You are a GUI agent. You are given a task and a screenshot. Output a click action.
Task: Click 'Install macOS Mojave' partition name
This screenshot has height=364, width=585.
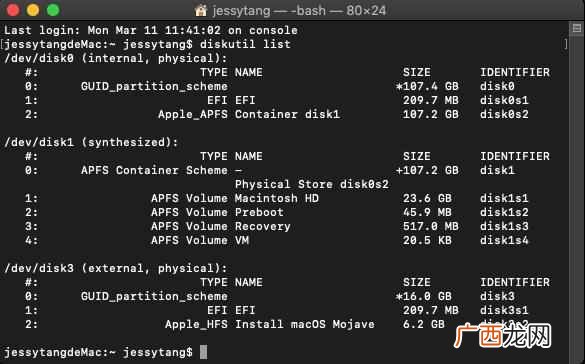(304, 324)
